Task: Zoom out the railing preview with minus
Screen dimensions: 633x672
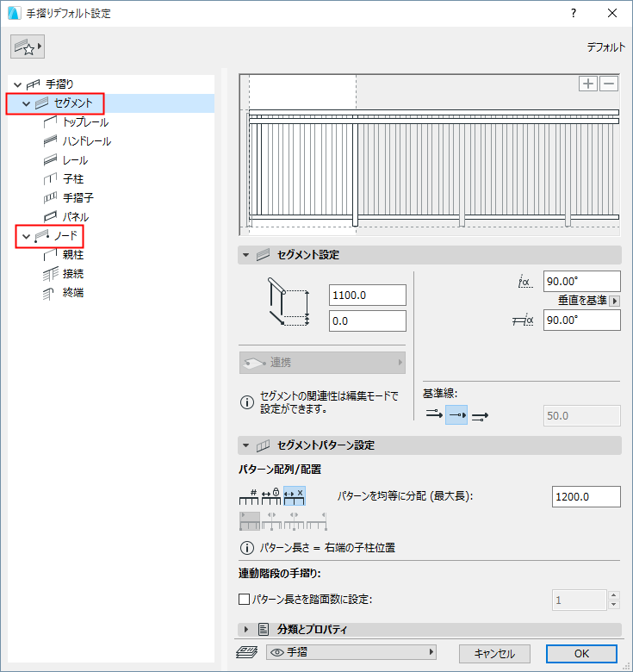Action: pos(609,84)
